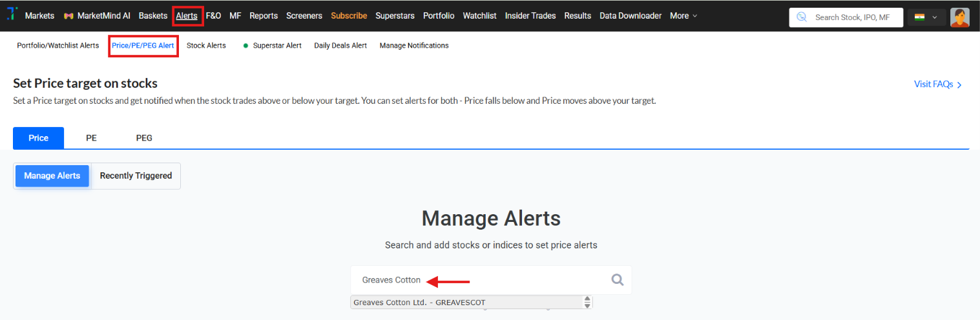Image resolution: width=980 pixels, height=320 pixels.
Task: Click the MarketMind AI colorful icon
Action: [x=68, y=16]
